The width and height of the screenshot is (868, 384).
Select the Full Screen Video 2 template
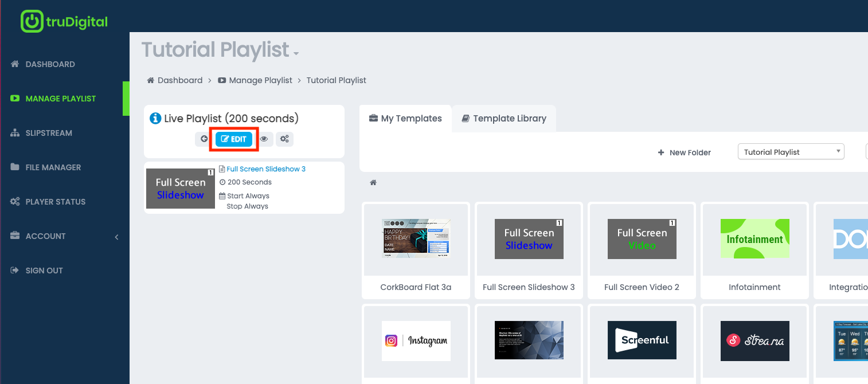point(642,250)
